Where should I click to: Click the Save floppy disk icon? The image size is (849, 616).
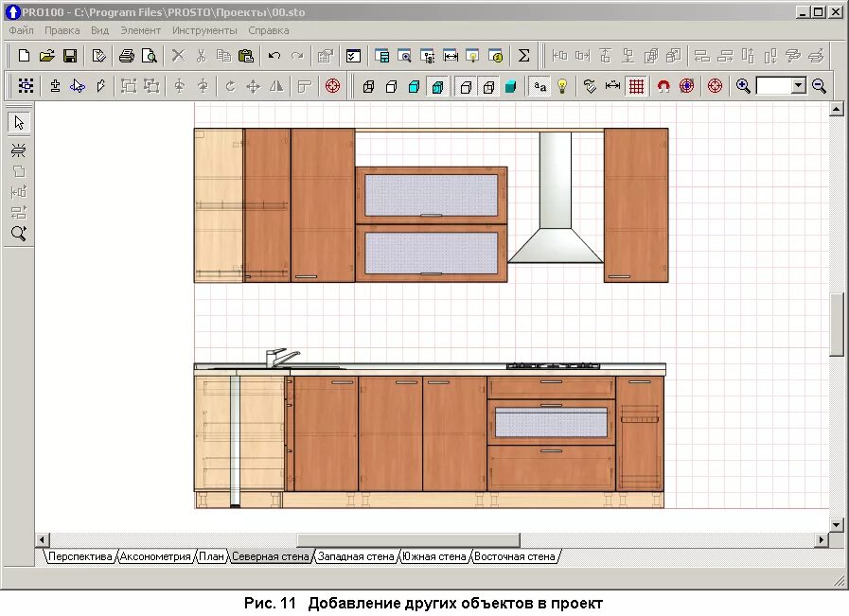[70, 56]
